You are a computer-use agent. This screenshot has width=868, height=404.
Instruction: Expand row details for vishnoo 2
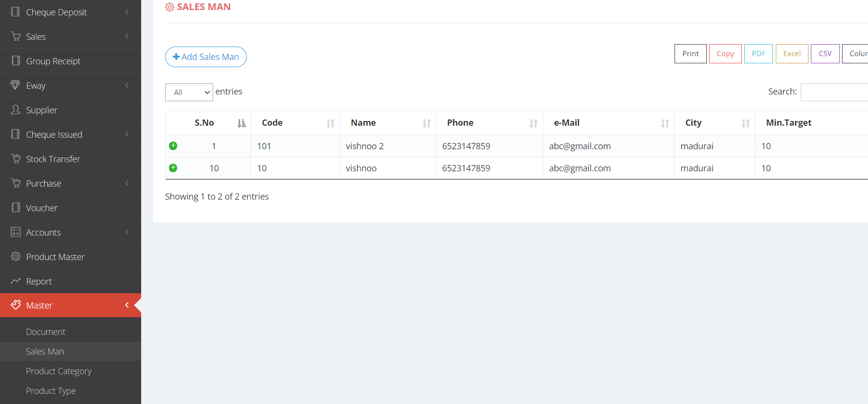click(173, 146)
